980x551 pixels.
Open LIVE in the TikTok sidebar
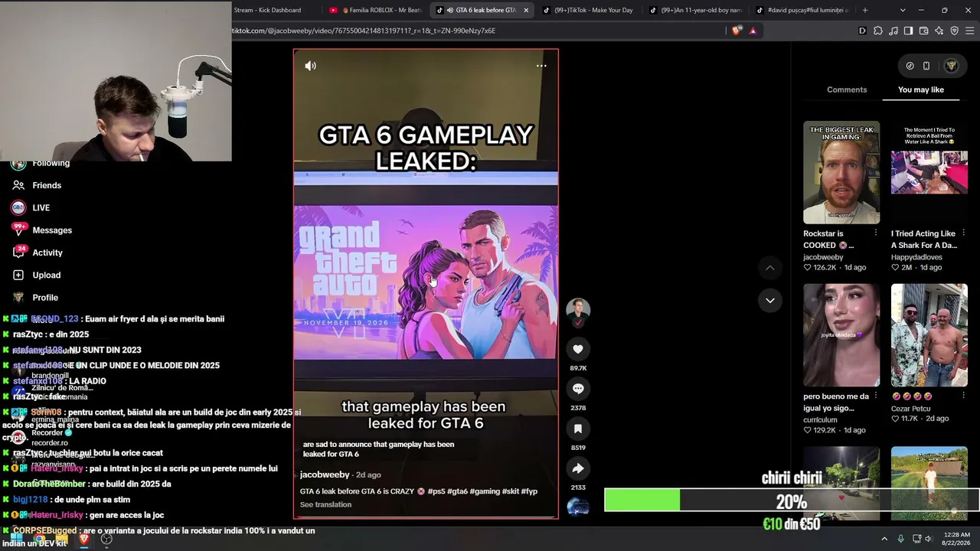31,207
